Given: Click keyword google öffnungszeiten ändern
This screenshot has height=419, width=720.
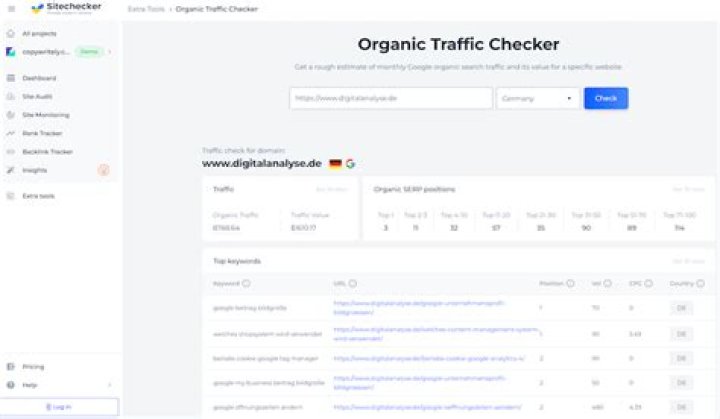Looking at the screenshot, I should 258,407.
